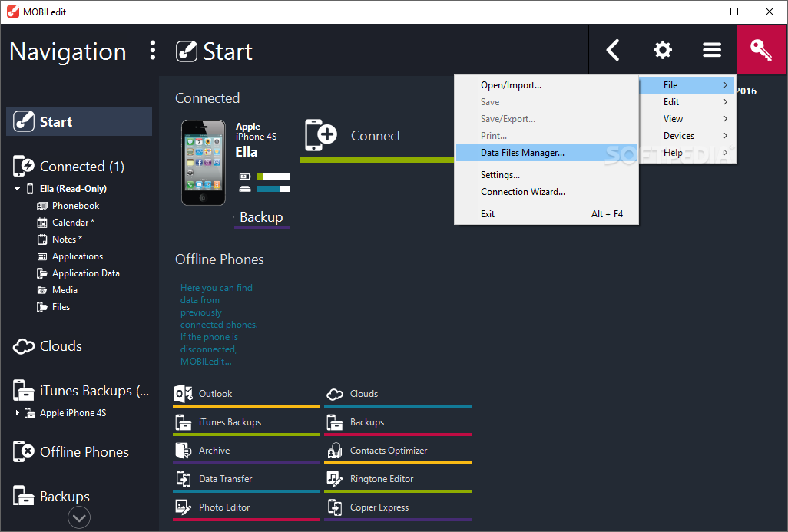
Task: Click the Clouds icon in the sidebar
Action: click(24, 346)
